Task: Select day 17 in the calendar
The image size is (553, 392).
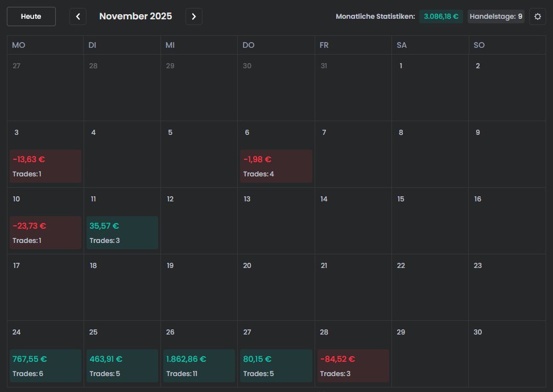Action: pyautogui.click(x=46, y=287)
